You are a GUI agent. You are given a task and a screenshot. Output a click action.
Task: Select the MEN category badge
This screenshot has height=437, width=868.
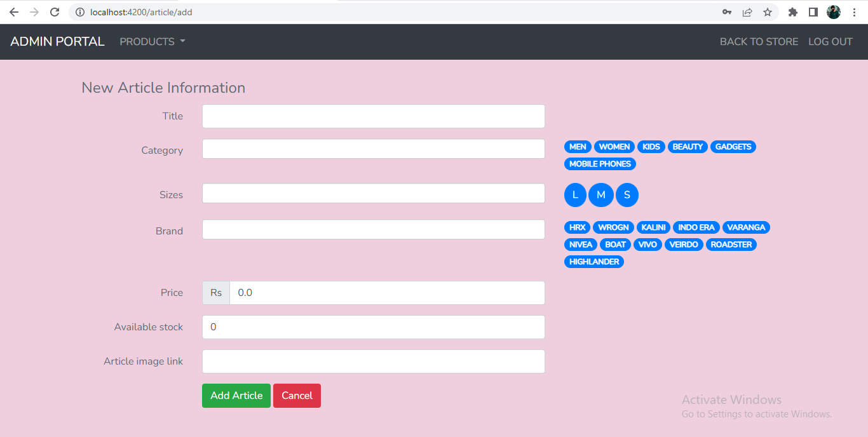coord(578,147)
